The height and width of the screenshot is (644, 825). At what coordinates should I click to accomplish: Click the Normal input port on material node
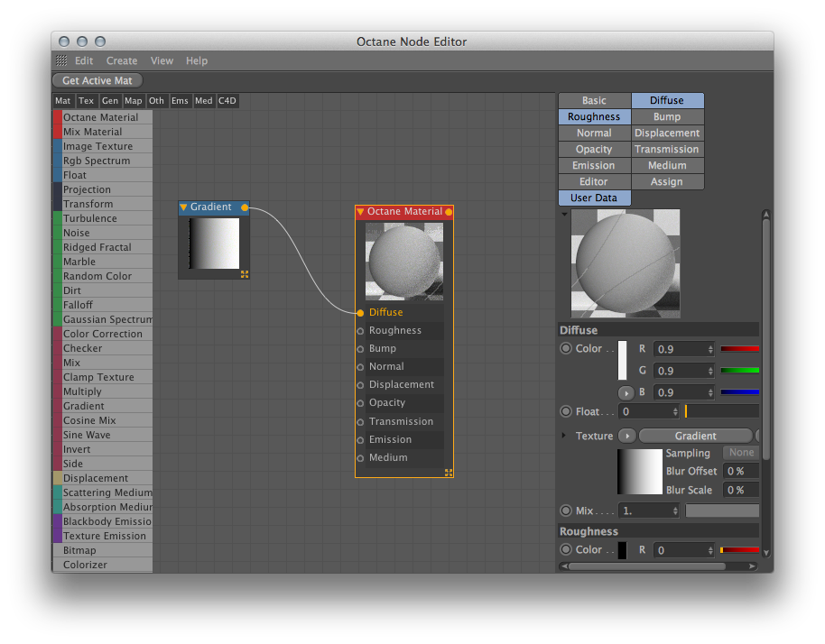click(x=360, y=367)
